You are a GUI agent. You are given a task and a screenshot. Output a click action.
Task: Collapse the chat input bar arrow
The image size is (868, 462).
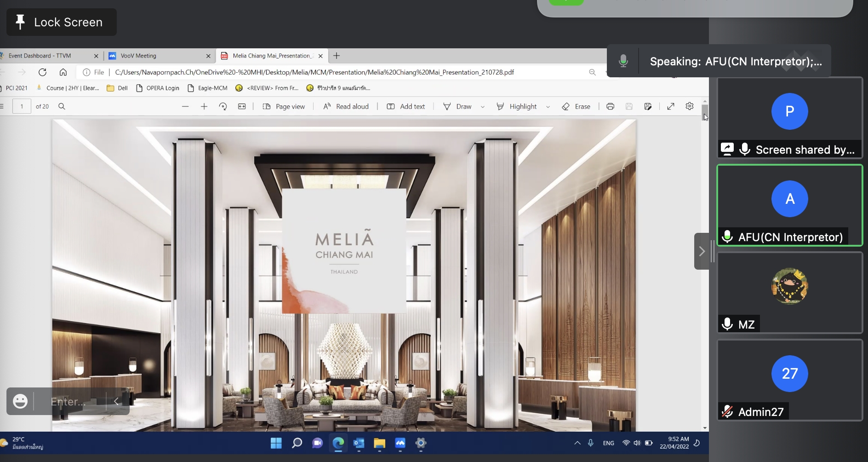click(x=116, y=401)
